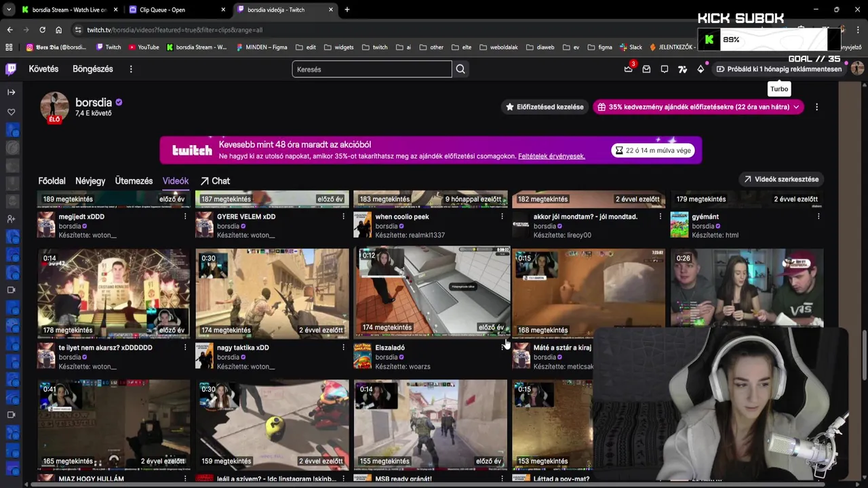Viewport: 868px width, 488px height.
Task: Open options menu for megijedt xDDD clip
Action: pyautogui.click(x=185, y=216)
